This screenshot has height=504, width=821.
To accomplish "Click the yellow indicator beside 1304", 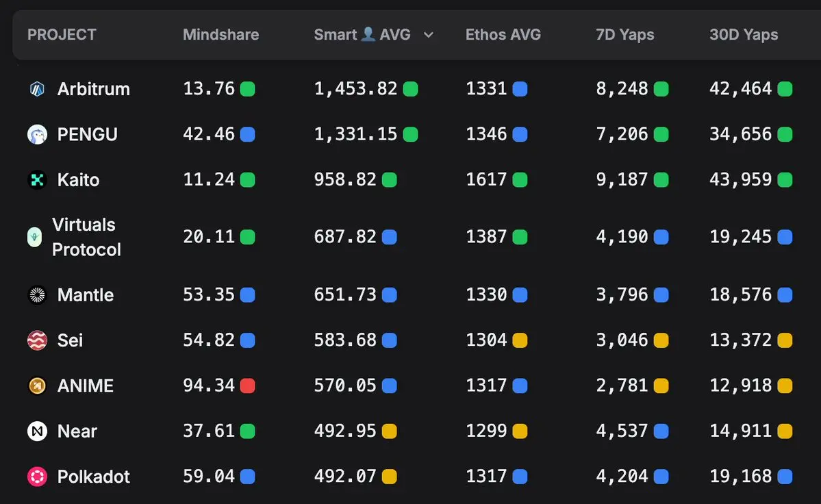I will (x=520, y=341).
